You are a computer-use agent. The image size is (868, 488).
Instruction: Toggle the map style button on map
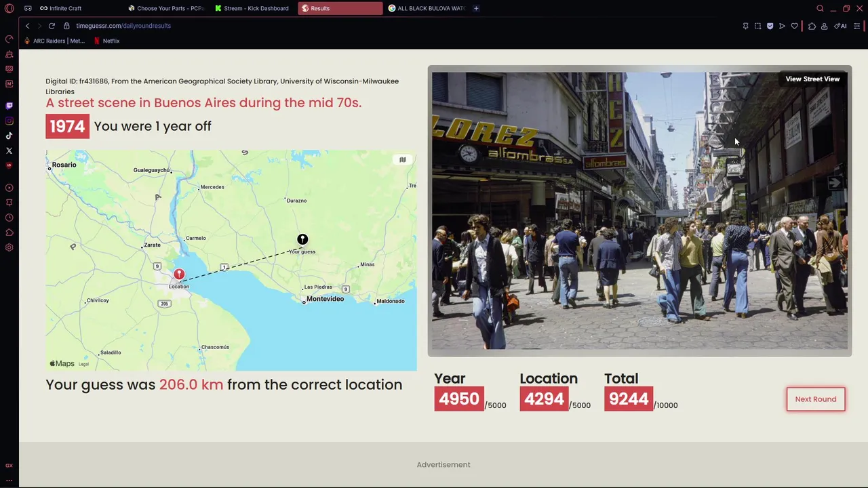402,160
